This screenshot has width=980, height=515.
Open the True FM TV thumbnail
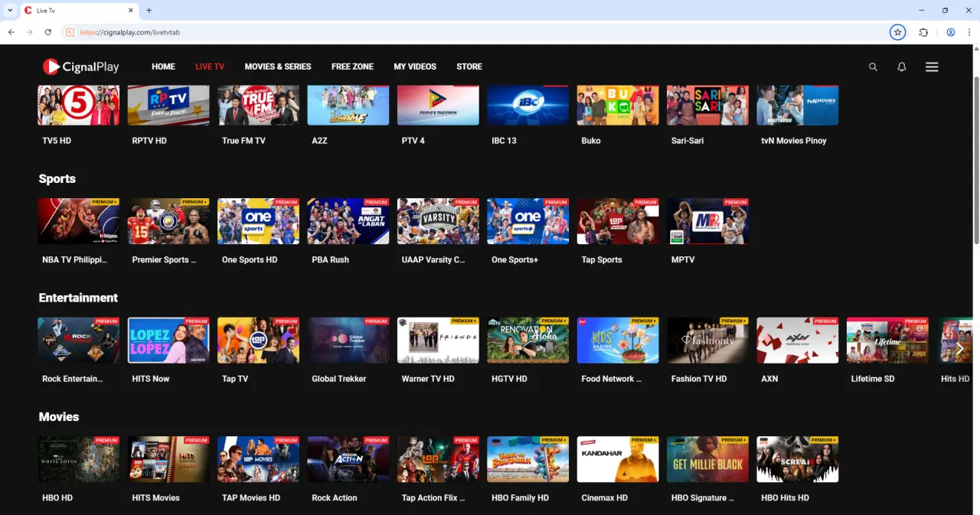258,105
